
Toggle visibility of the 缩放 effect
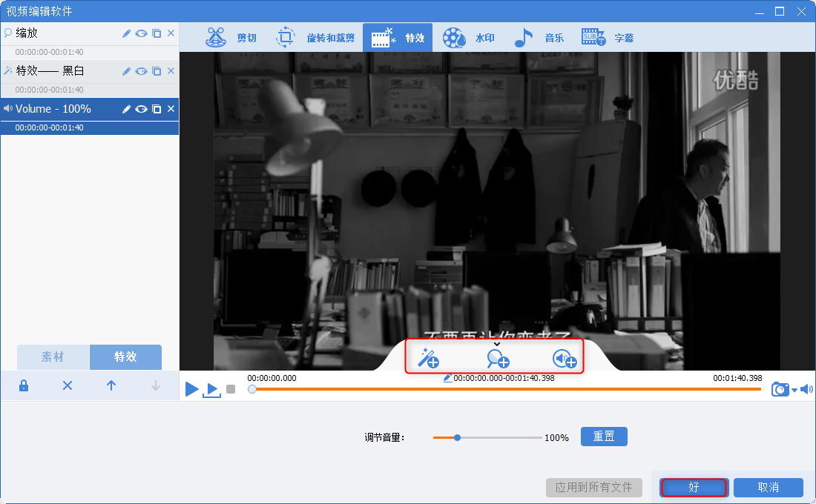[141, 33]
